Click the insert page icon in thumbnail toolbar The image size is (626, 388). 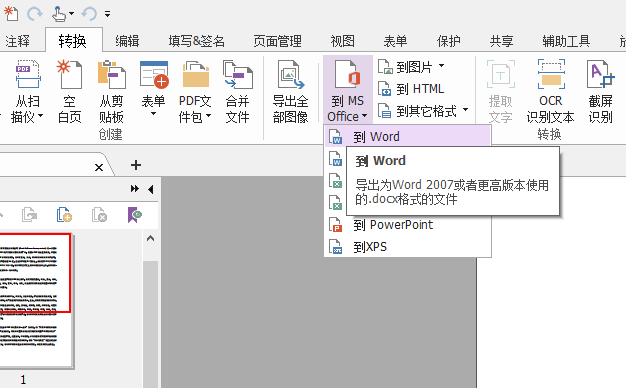(64, 214)
